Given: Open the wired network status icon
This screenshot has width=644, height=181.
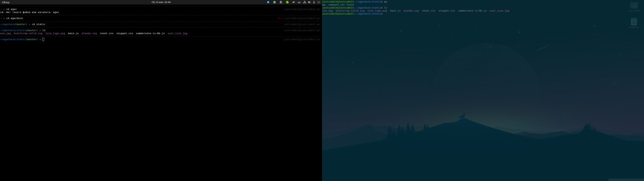Looking at the screenshot, I should (x=304, y=2).
